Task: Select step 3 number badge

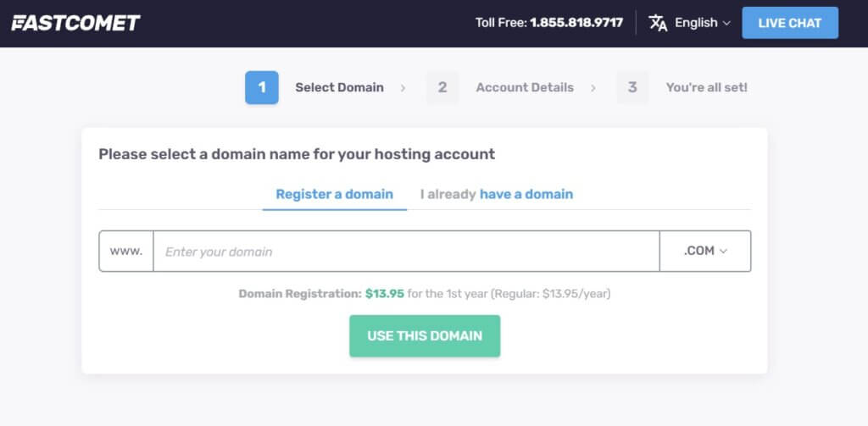Action: pyautogui.click(x=632, y=87)
